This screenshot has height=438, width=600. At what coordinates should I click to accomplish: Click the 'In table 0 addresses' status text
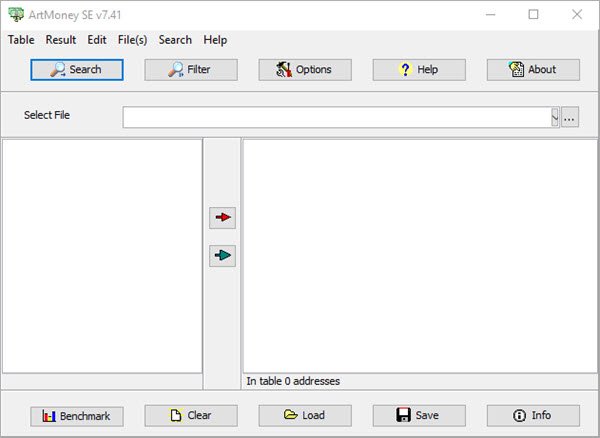(x=293, y=381)
